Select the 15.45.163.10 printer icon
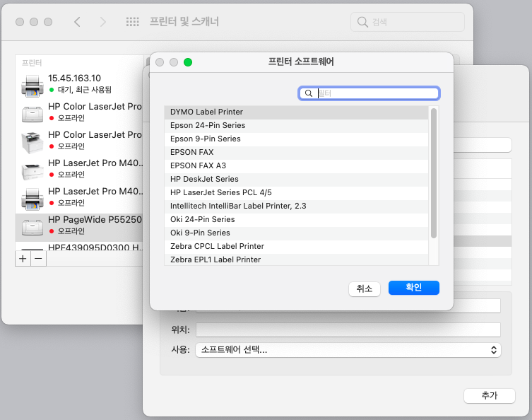 [32, 86]
